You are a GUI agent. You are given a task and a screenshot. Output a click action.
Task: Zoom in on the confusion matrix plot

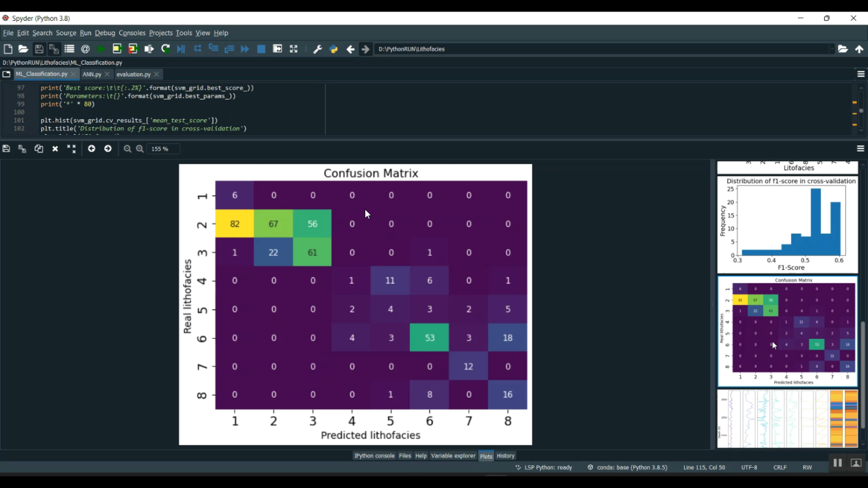click(140, 149)
